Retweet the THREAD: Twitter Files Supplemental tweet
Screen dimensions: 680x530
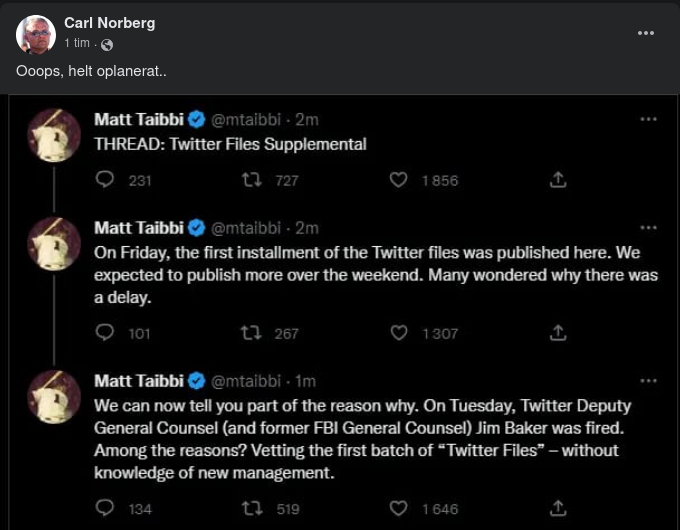point(252,180)
